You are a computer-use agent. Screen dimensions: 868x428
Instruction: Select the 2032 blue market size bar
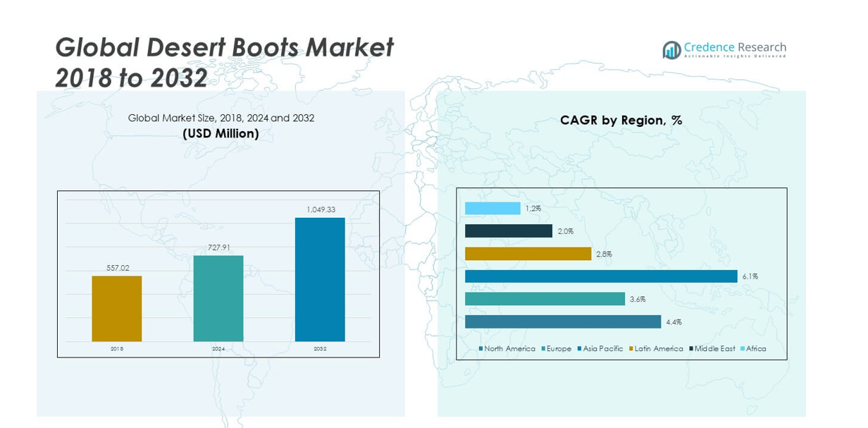[x=320, y=279]
